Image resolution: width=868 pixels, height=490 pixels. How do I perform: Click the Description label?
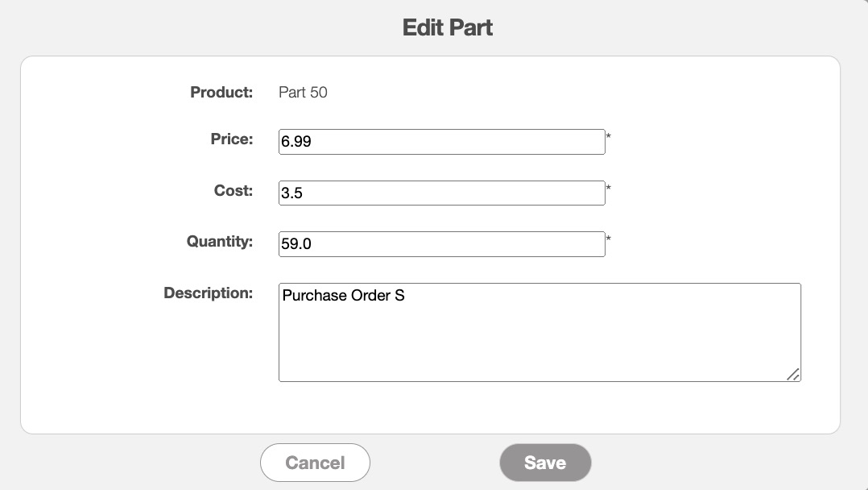[x=208, y=293]
